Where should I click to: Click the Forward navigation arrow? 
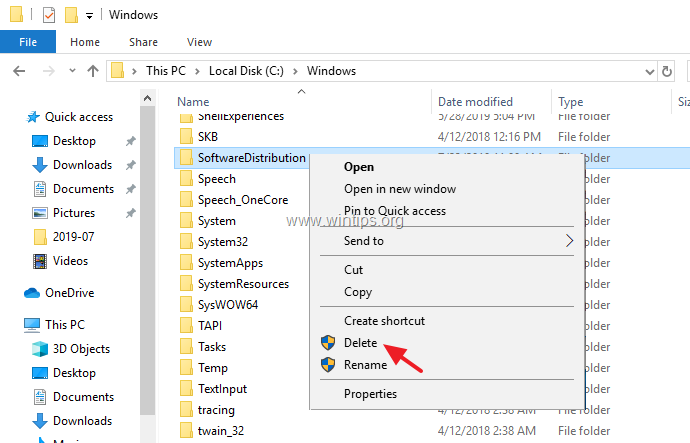pyautogui.click(x=49, y=71)
